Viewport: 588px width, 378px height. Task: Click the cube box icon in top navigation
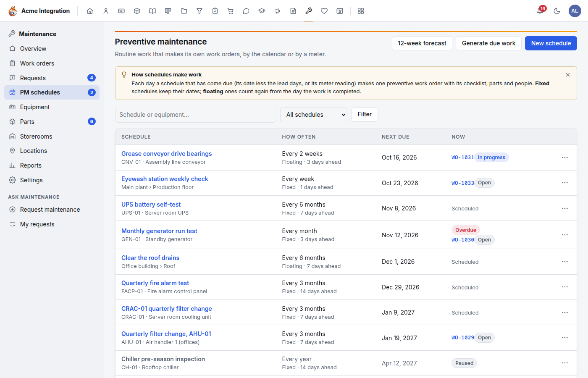[x=137, y=11]
